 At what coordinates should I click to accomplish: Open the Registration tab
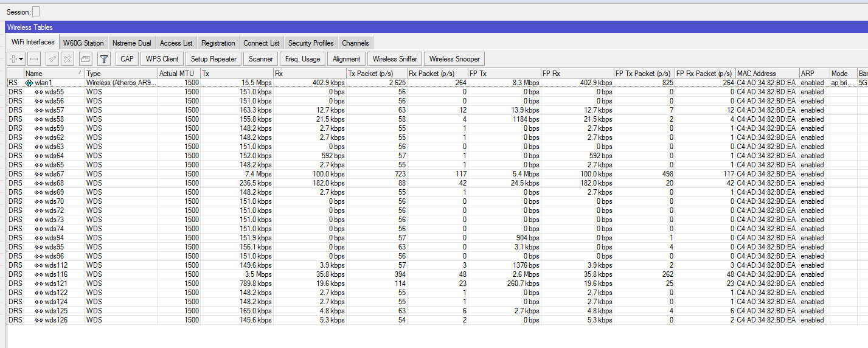(218, 43)
